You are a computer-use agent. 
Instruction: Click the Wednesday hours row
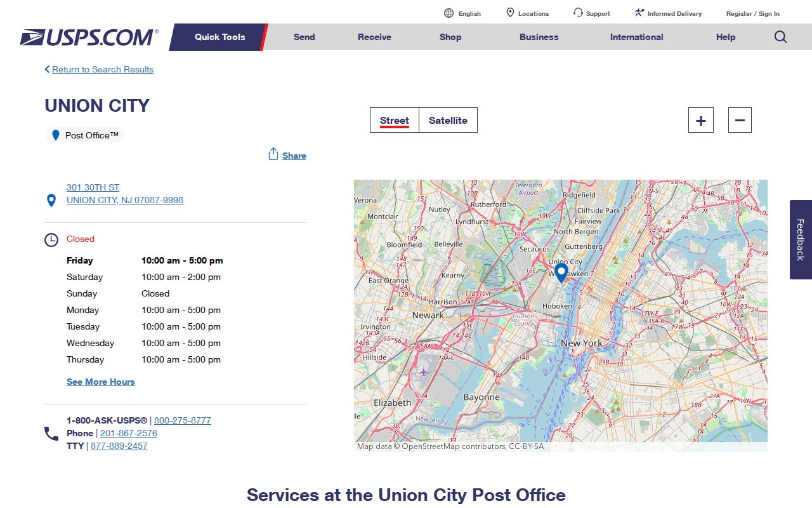pos(143,343)
